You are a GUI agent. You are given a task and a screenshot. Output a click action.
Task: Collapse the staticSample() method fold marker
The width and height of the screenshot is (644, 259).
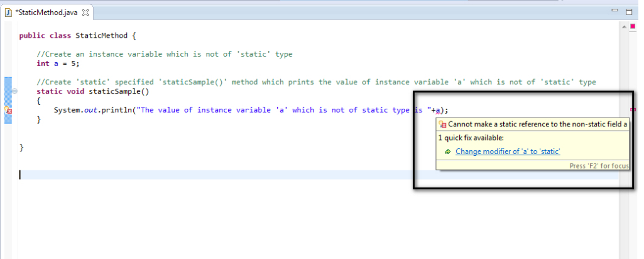(14, 91)
